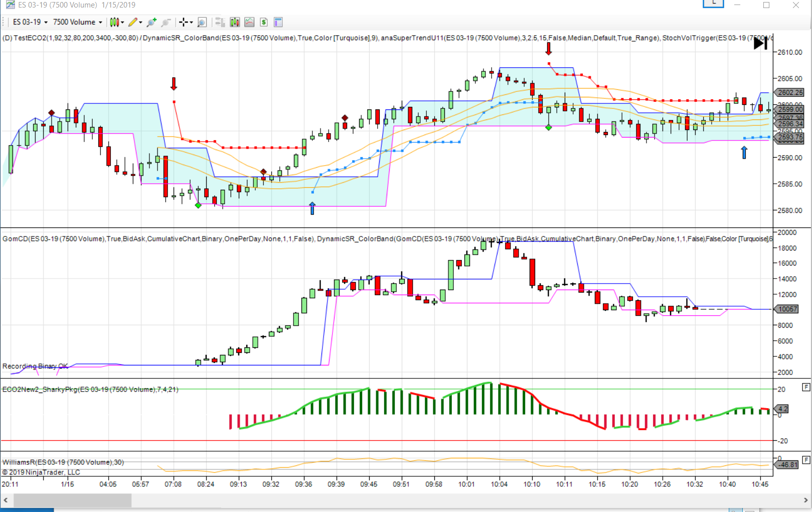Click the 20000 delta axis label
Image resolution: width=812 pixels, height=512 pixels.
point(787,232)
